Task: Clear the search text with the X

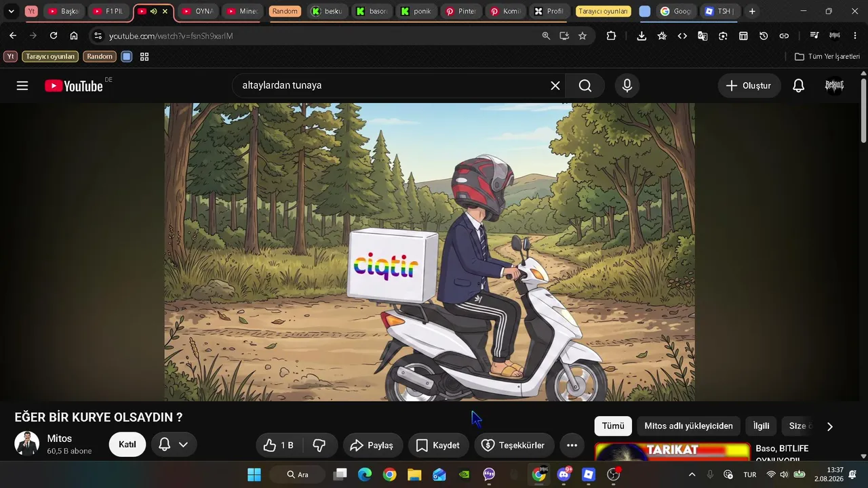Action: click(x=555, y=85)
